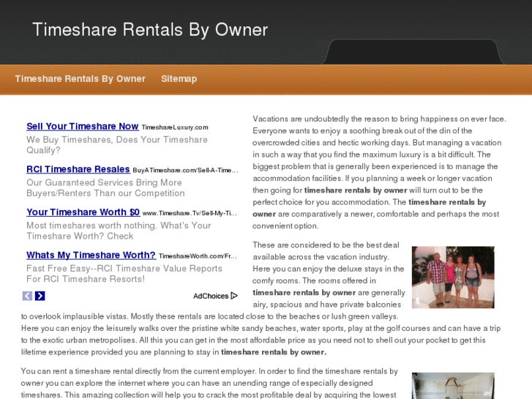This screenshot has height=399, width=532.
Task: Click the www.Timeshare.Tv ad URL
Action: pos(190,213)
